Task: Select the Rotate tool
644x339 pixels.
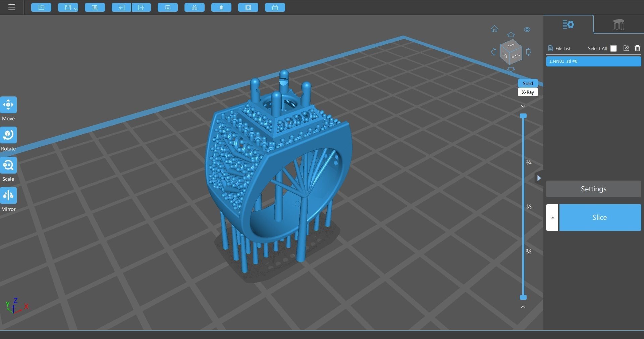Action: tap(8, 135)
